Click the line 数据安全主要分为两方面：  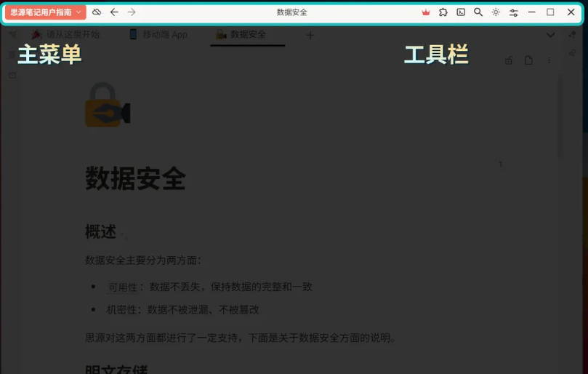click(x=143, y=260)
